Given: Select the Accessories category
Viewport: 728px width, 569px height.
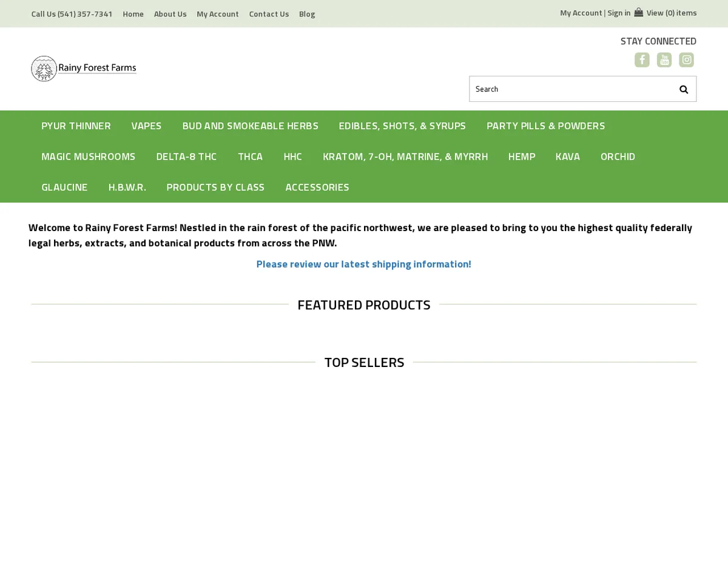Looking at the screenshot, I should coord(317,187).
